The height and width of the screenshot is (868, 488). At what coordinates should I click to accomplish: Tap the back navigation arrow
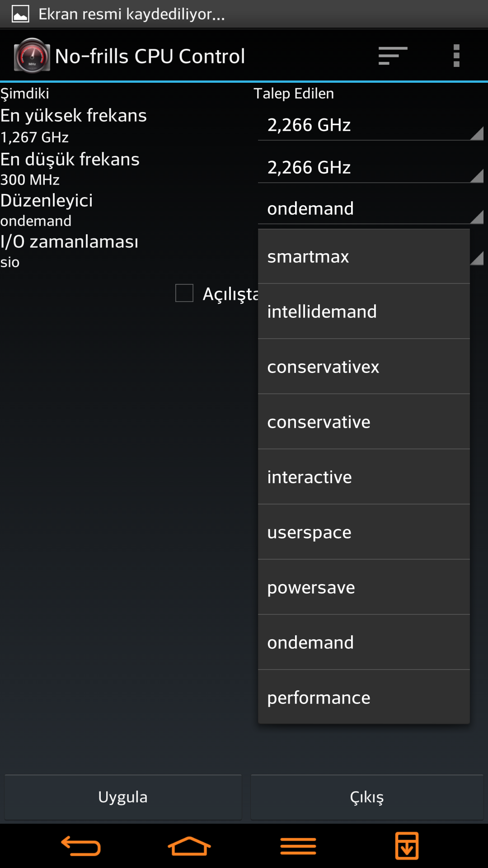click(81, 846)
